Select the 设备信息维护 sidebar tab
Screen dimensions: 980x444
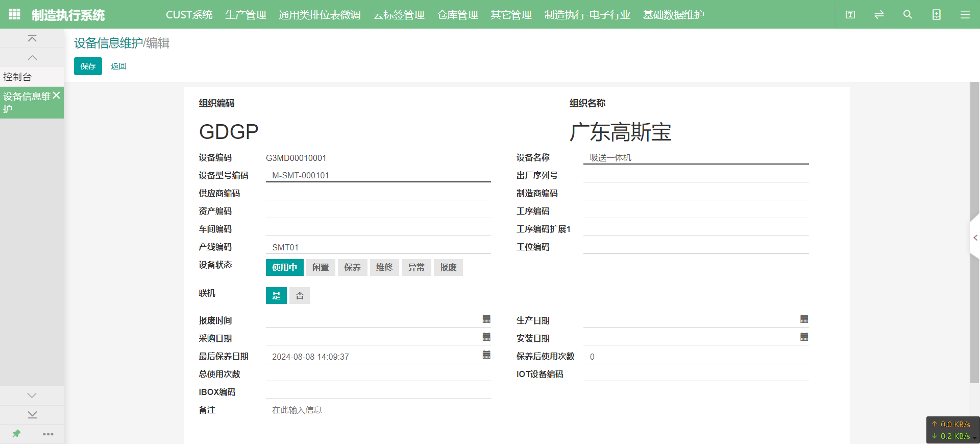[27, 102]
